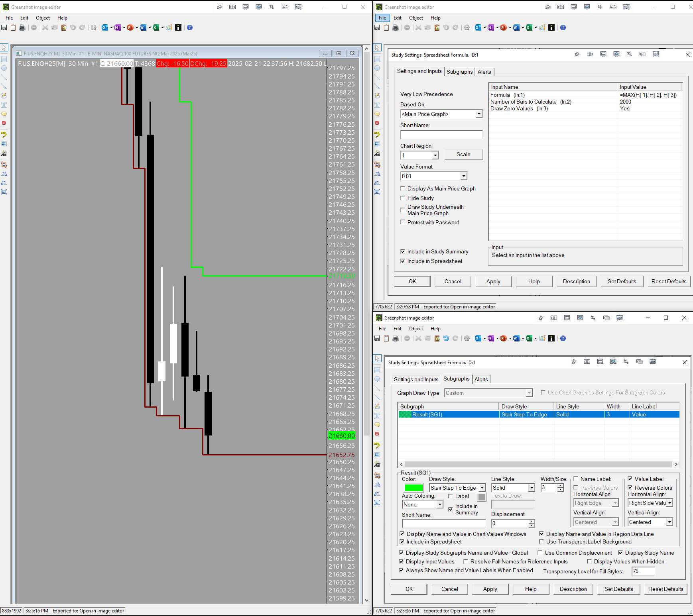The image size is (693, 616).
Task: Open the Auto-Coloring dropdown
Action: tap(440, 504)
